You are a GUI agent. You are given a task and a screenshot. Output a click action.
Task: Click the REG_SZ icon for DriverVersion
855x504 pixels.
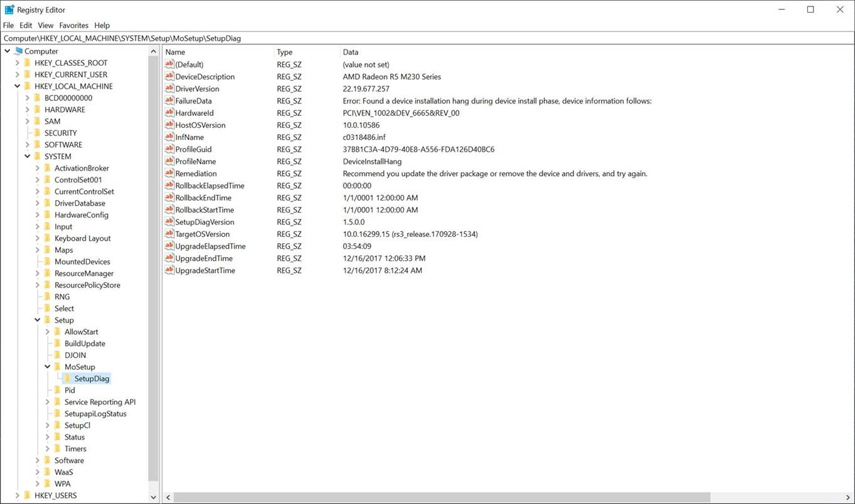[169, 88]
